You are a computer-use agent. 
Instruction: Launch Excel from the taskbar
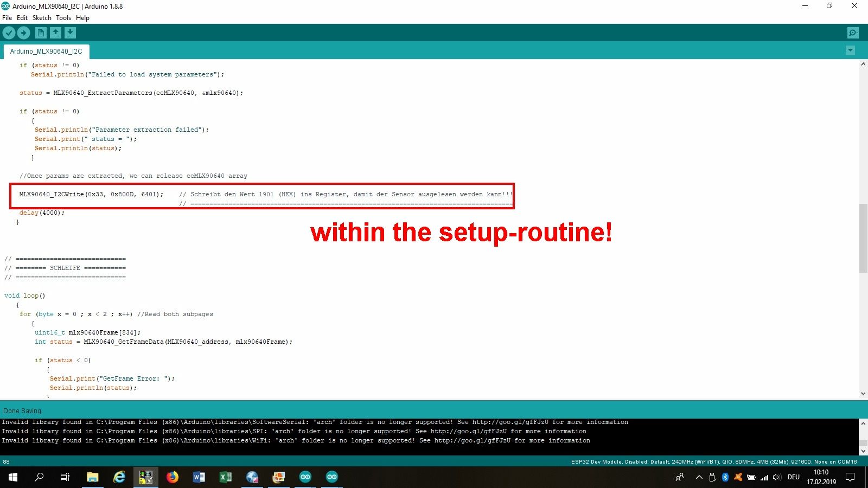226,477
